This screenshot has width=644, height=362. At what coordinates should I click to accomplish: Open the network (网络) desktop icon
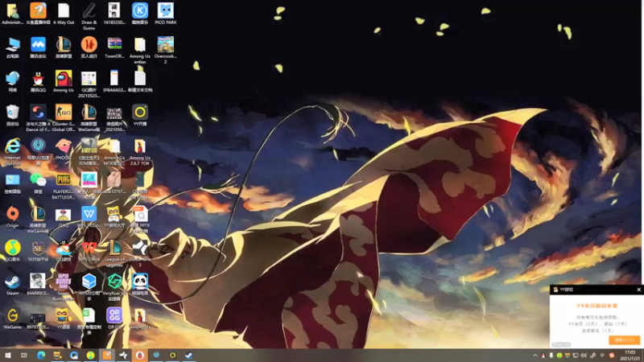[x=13, y=81]
